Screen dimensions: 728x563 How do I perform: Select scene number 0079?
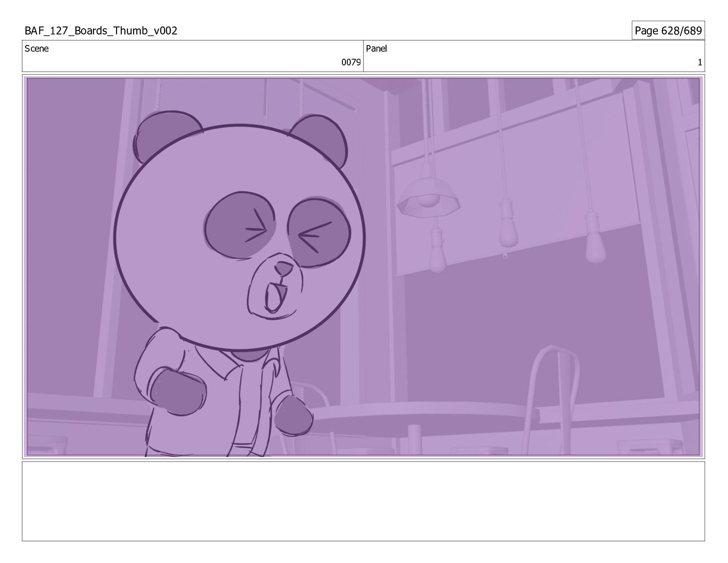coord(351,62)
